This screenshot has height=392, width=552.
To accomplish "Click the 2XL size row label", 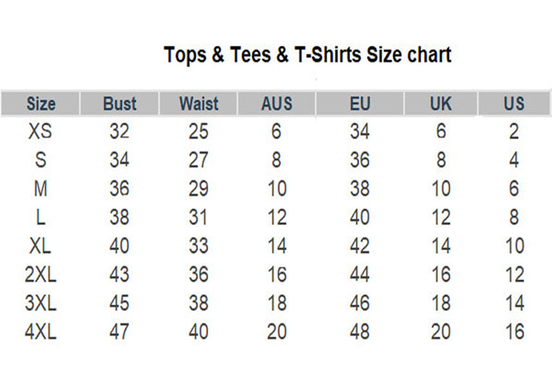I will pos(41,274).
